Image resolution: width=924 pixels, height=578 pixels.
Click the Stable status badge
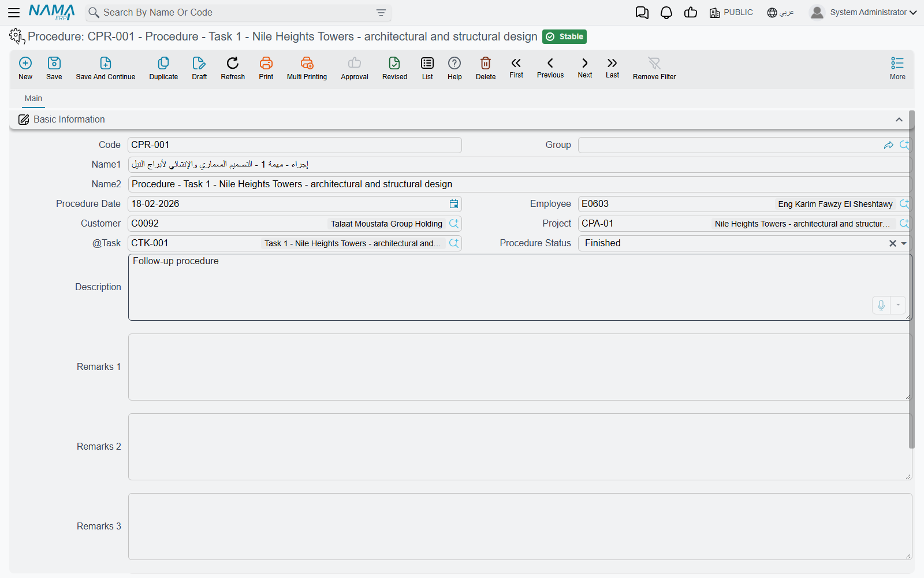tap(565, 36)
